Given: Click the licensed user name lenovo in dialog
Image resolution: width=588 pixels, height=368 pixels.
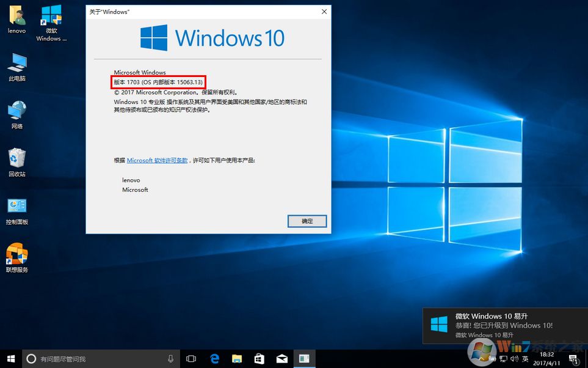Looking at the screenshot, I should pos(131,180).
